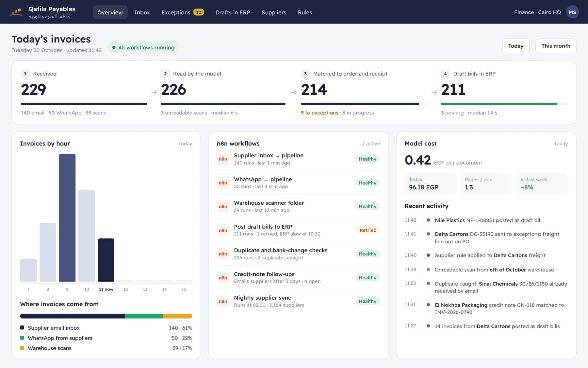Click n8n icon for Post draft bills
Screen dimensions: 588x368
pyautogui.click(x=223, y=230)
